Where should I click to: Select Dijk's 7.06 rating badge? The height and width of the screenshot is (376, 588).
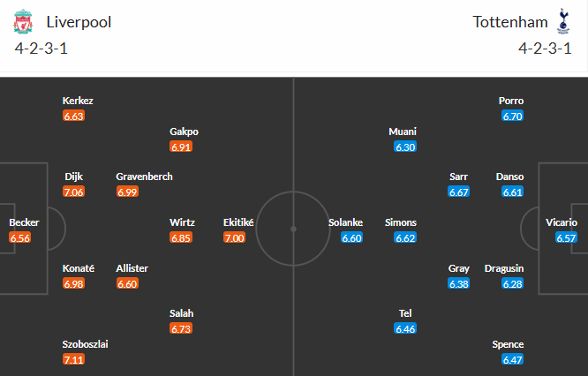coord(74,192)
